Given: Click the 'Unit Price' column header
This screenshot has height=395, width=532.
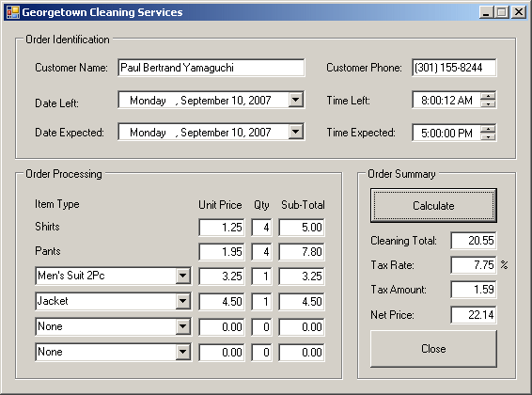Looking at the screenshot, I should coord(220,205).
